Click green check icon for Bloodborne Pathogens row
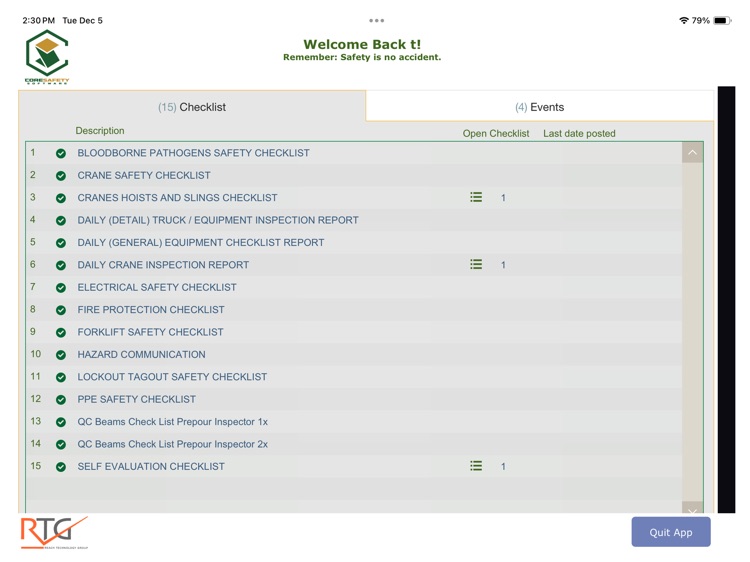Screen dimensions: 750x562 pos(61,154)
